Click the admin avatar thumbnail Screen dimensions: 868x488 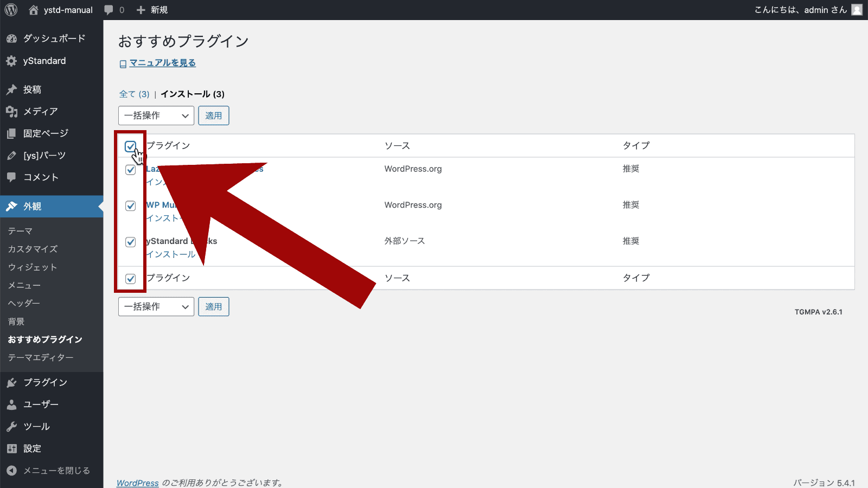857,10
